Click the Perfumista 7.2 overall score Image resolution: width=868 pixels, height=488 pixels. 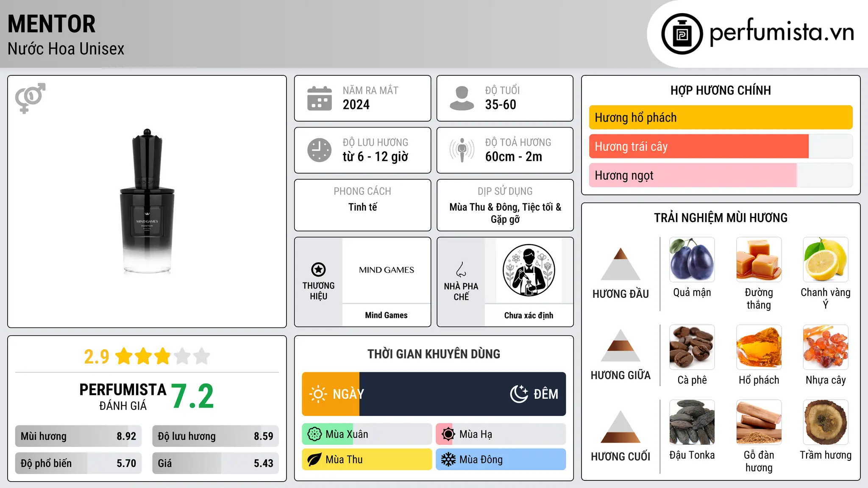193,396
